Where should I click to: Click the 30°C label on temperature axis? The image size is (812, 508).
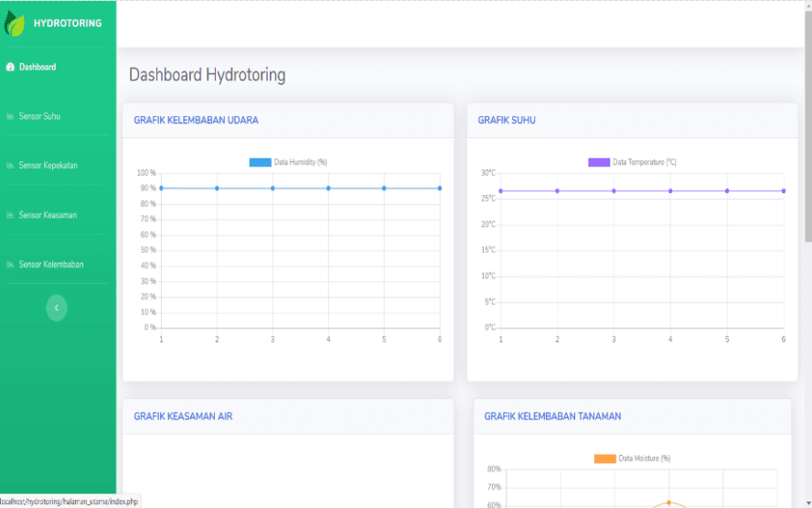pyautogui.click(x=488, y=173)
